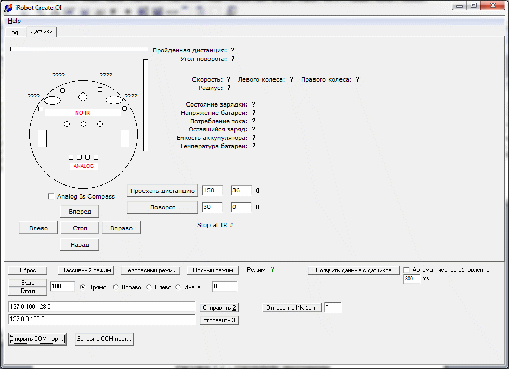Viewport: 510px width, 370px height.
Task: Click the Стоп button below Езда
Action: coord(27,291)
